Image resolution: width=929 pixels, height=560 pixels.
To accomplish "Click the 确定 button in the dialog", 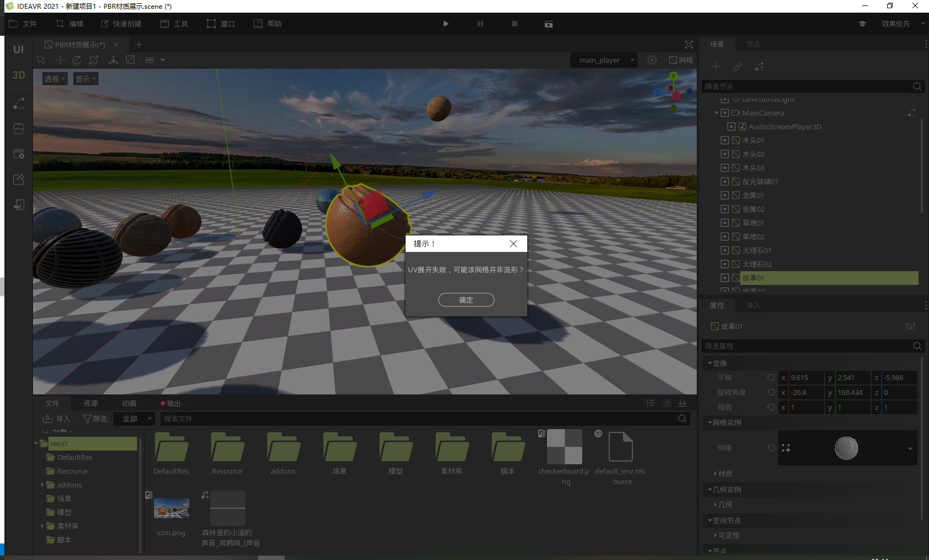I will click(466, 300).
